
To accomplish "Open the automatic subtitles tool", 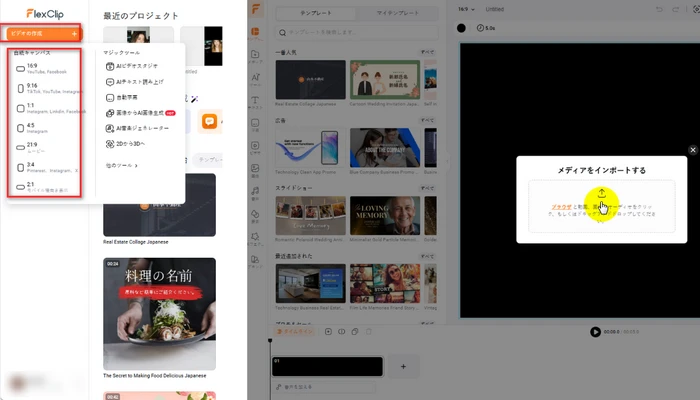I will [130, 98].
